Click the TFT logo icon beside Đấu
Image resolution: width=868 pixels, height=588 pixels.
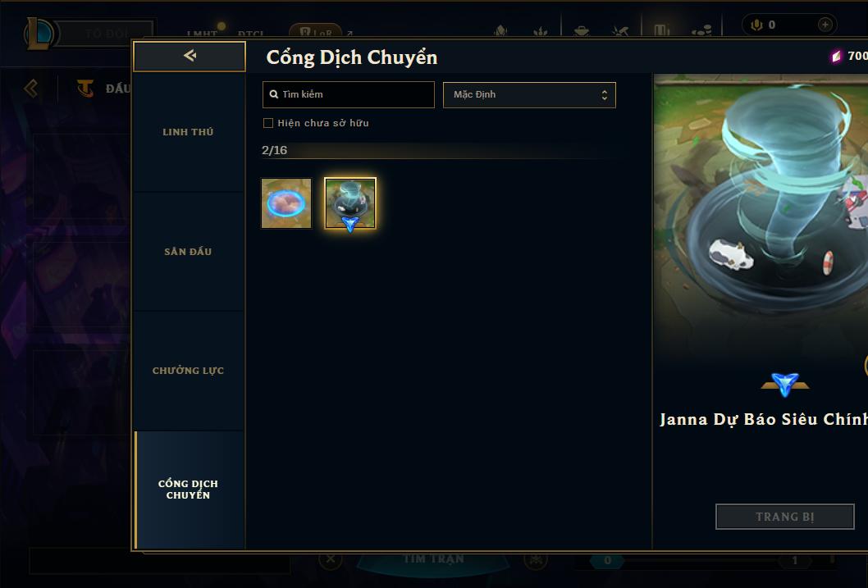pos(85,88)
